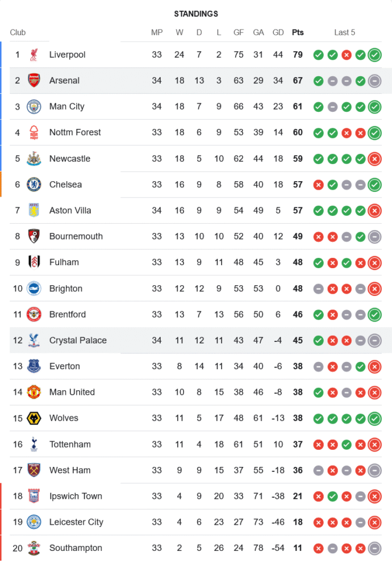Click Arsenal's most recent draw indicator

click(374, 81)
